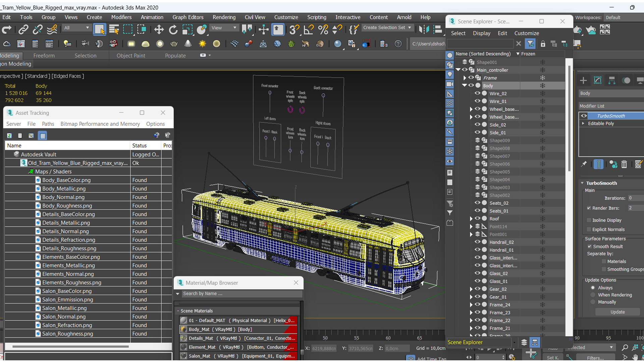
Task: Open the All selection filter dropdown
Action: click(x=76, y=28)
